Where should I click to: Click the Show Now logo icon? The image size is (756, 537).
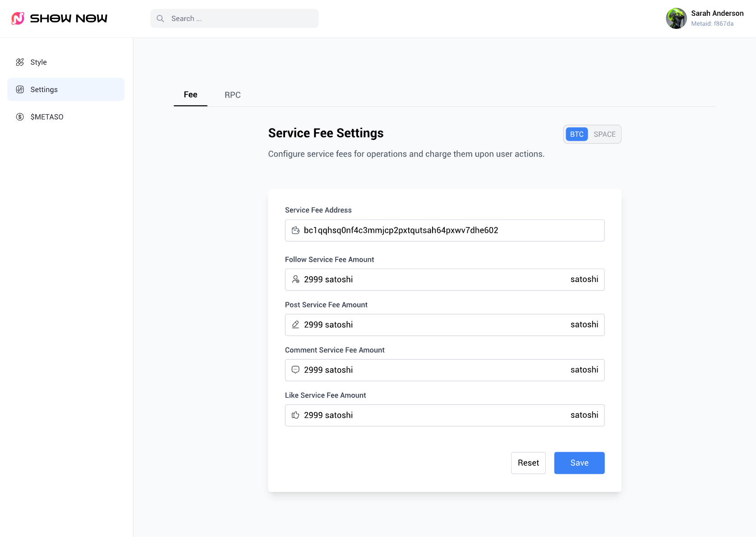click(x=18, y=19)
